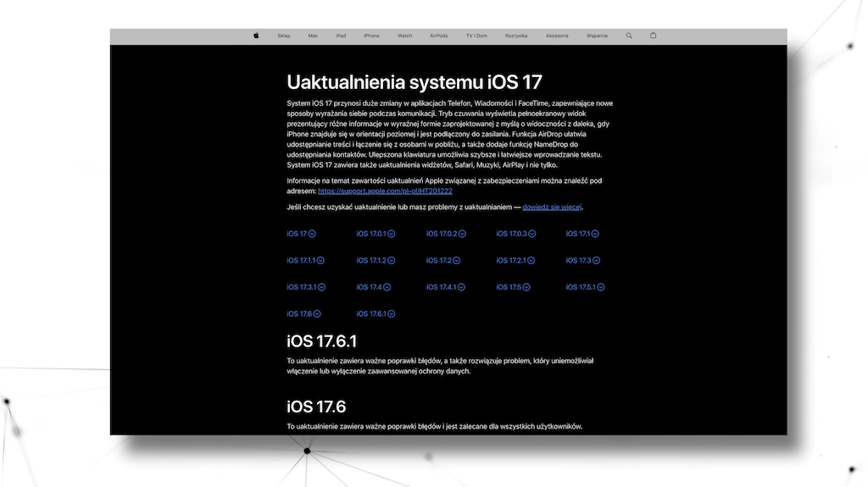868x487 pixels.
Task: Open the search magnifier icon
Action: point(629,36)
